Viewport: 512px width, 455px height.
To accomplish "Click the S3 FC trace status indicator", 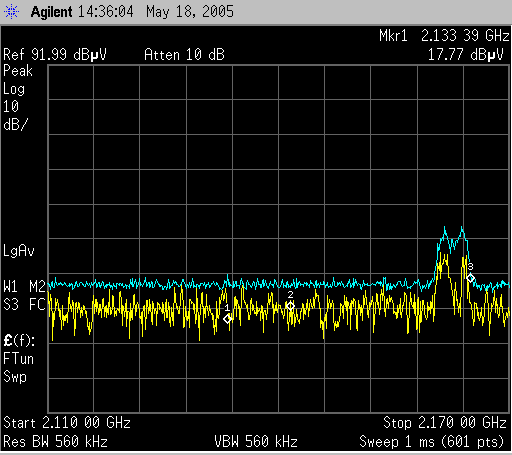I will click(24, 304).
